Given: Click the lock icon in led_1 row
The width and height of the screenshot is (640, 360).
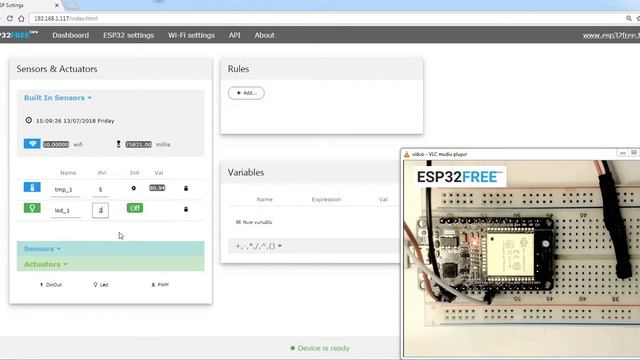Looking at the screenshot, I should point(186,209).
